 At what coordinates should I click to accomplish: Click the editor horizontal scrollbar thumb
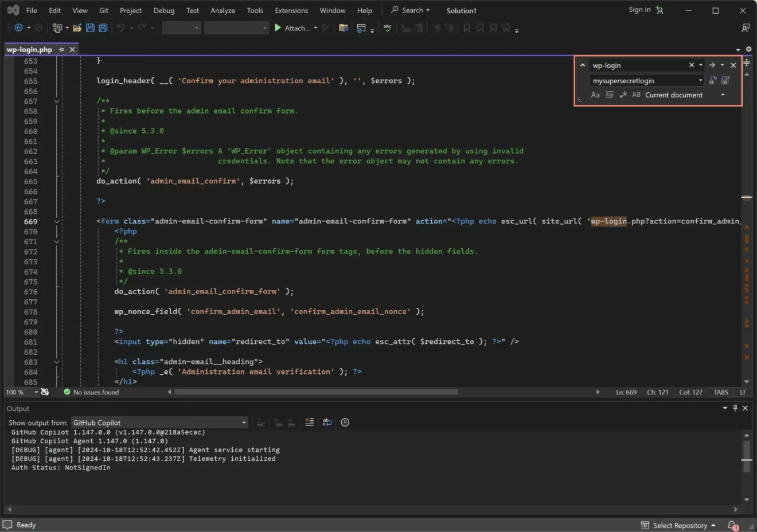coord(316,392)
